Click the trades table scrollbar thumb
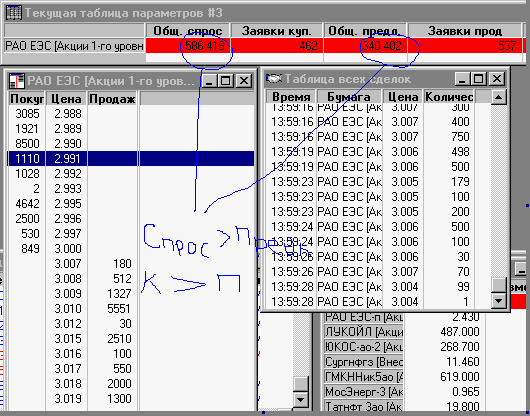 [x=498, y=285]
